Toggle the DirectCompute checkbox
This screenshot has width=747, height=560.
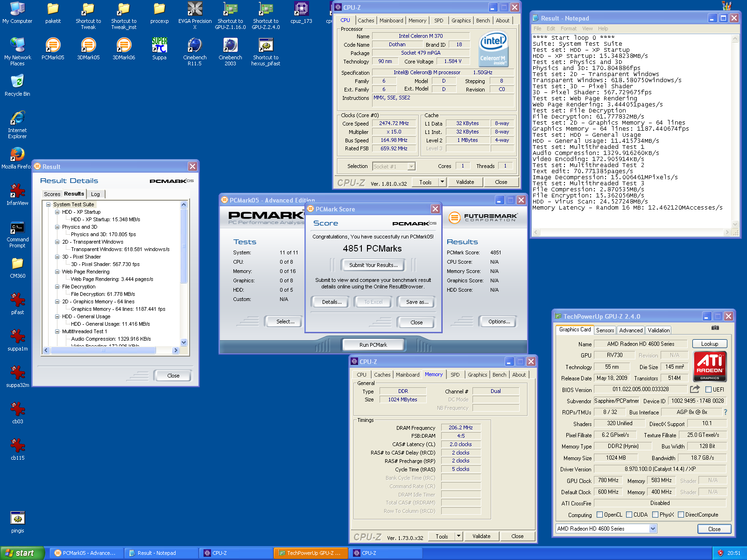point(681,515)
